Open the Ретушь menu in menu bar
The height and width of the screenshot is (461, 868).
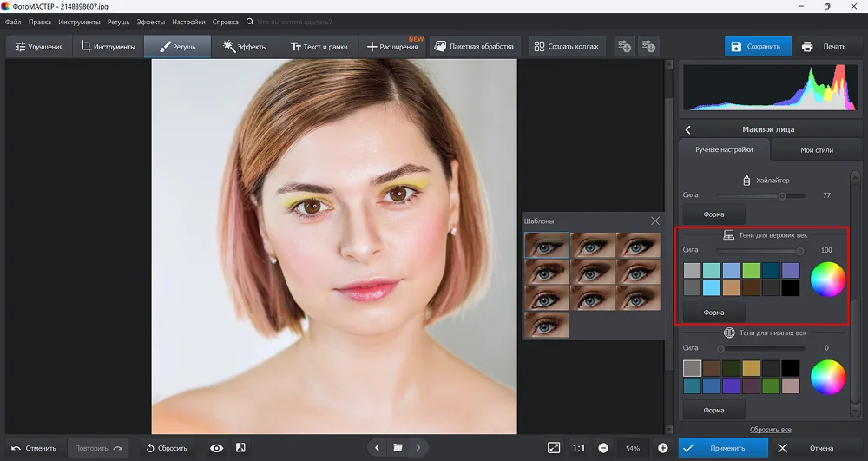point(118,22)
